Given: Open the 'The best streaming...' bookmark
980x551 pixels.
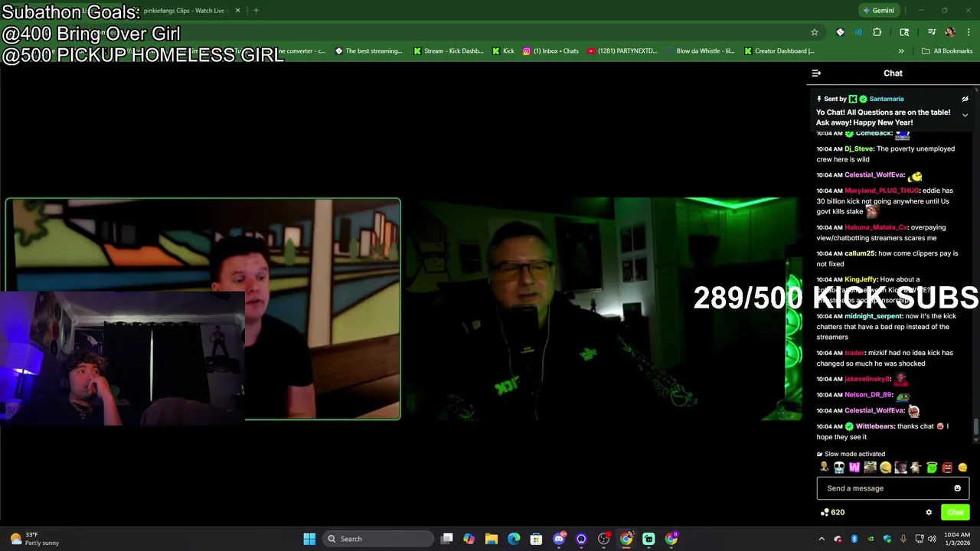Looking at the screenshot, I should click(x=368, y=51).
